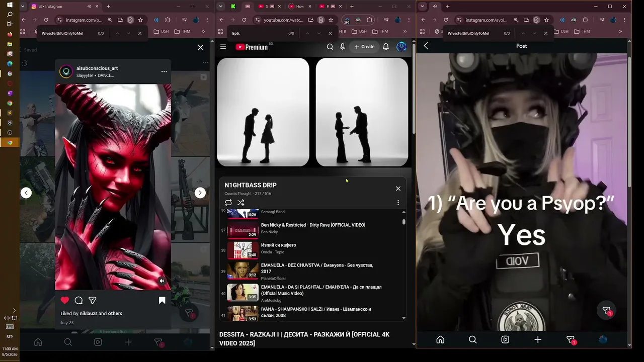Toggle shuffle for the N1GHTBASS DR!P playlist
Viewport: 644px width, 362px height.
click(x=241, y=203)
